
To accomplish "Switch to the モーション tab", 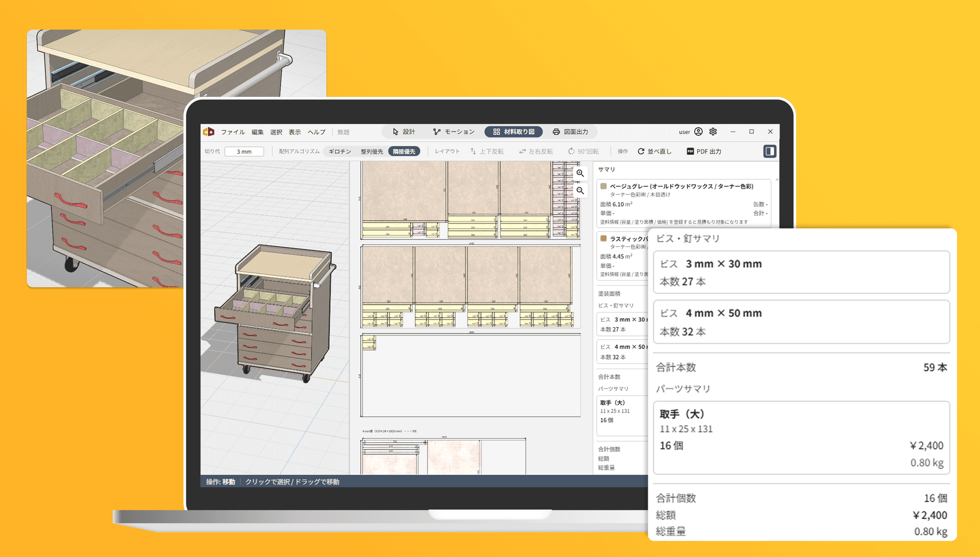I will tap(454, 132).
